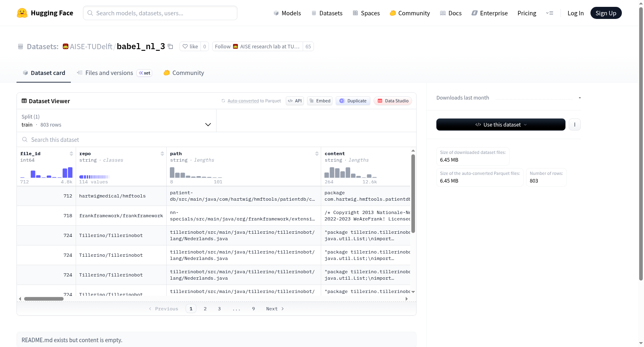Open the more options kebab menu
This screenshot has height=347, width=644.
click(575, 125)
